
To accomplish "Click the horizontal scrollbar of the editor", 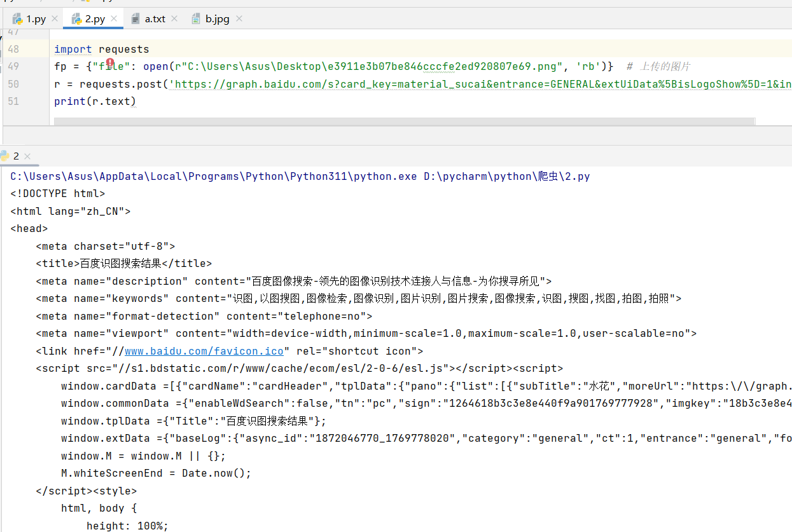I will point(405,121).
